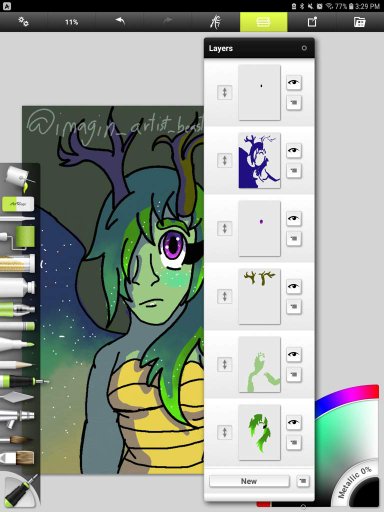The height and width of the screenshot is (512, 384).
Task: Toggle visibility of the antlers layer
Action: (x=294, y=286)
